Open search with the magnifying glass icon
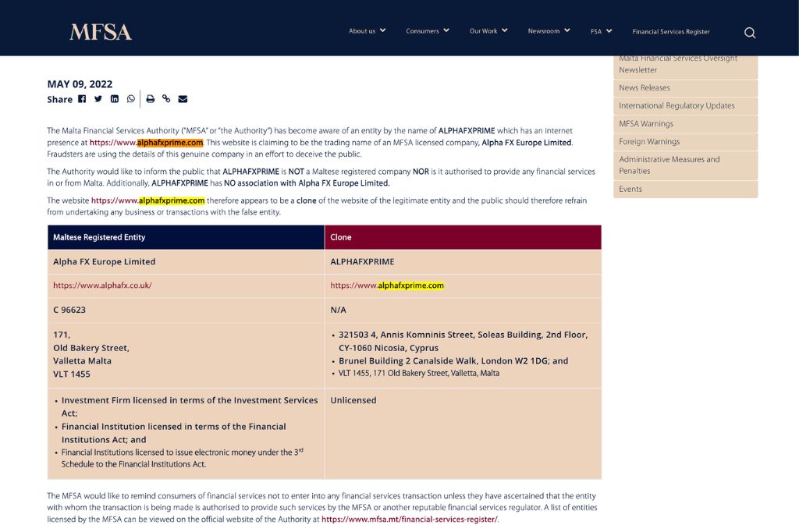This screenshot has width=799, height=532. coord(750,32)
